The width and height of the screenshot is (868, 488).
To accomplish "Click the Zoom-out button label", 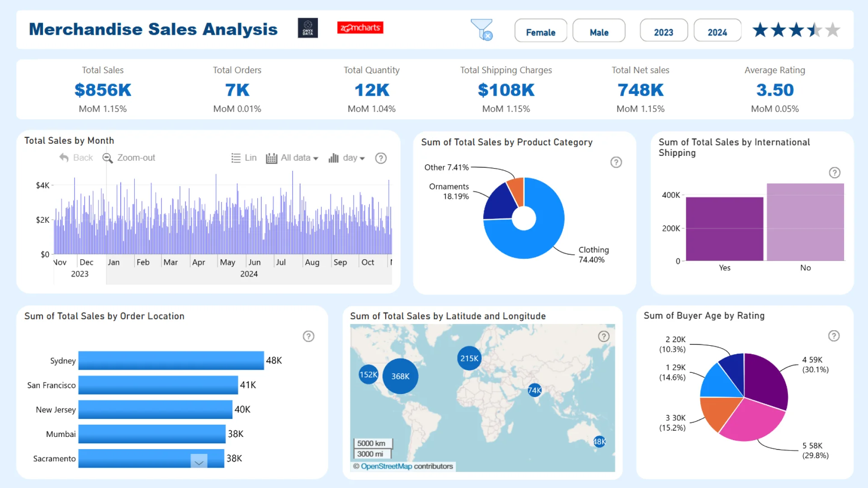I will point(136,158).
